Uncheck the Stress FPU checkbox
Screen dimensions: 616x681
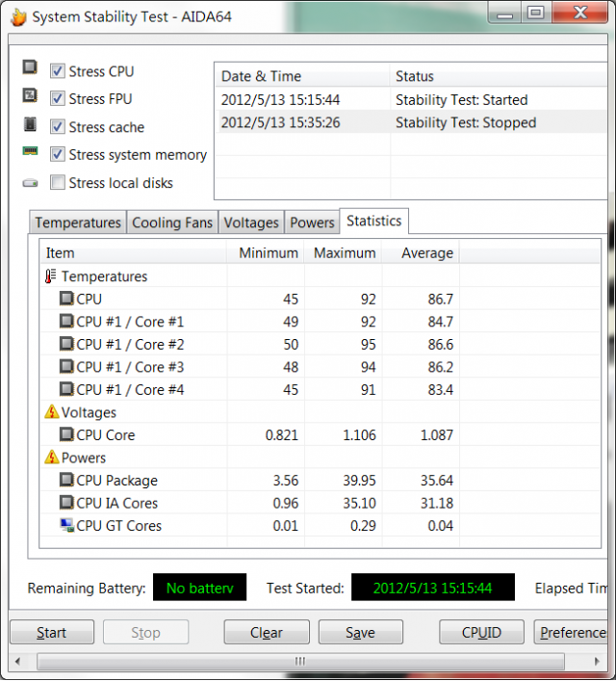pyautogui.click(x=58, y=98)
